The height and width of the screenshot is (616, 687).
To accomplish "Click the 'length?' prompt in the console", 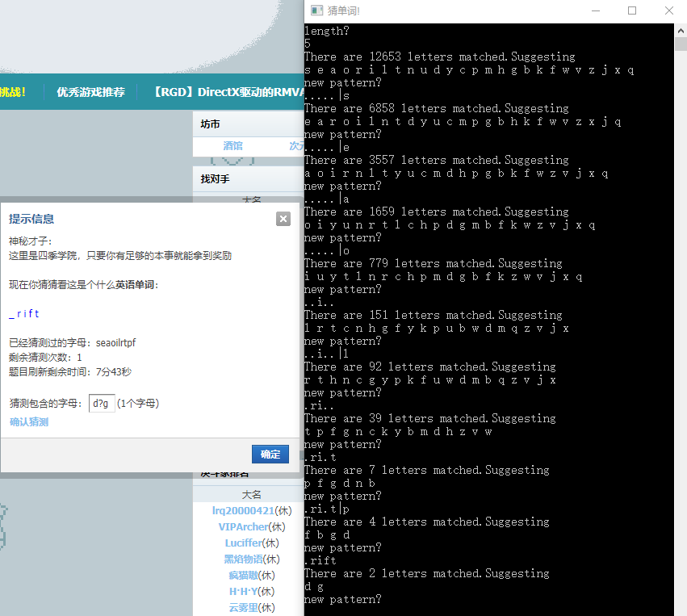I will point(327,31).
